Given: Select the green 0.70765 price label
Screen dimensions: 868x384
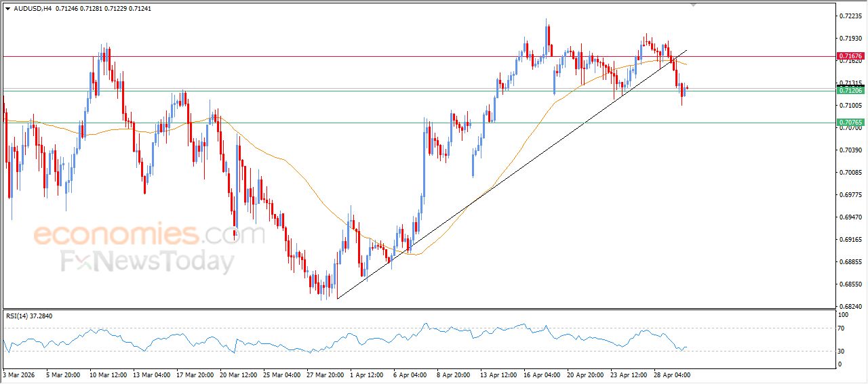Looking at the screenshot, I should click(850, 123).
